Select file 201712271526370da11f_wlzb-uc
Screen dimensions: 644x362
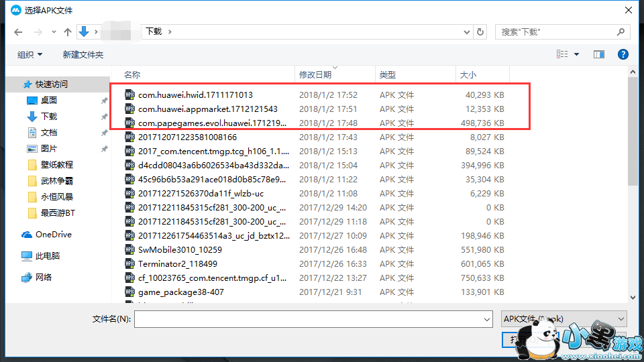point(201,193)
